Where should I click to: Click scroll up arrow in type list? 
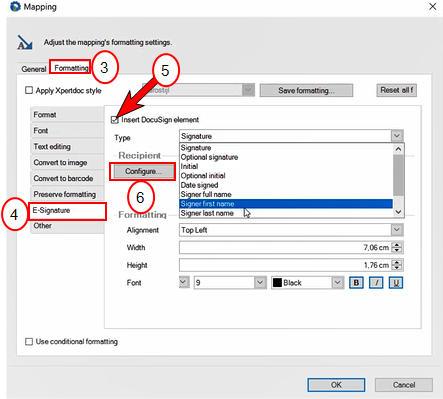(398, 149)
